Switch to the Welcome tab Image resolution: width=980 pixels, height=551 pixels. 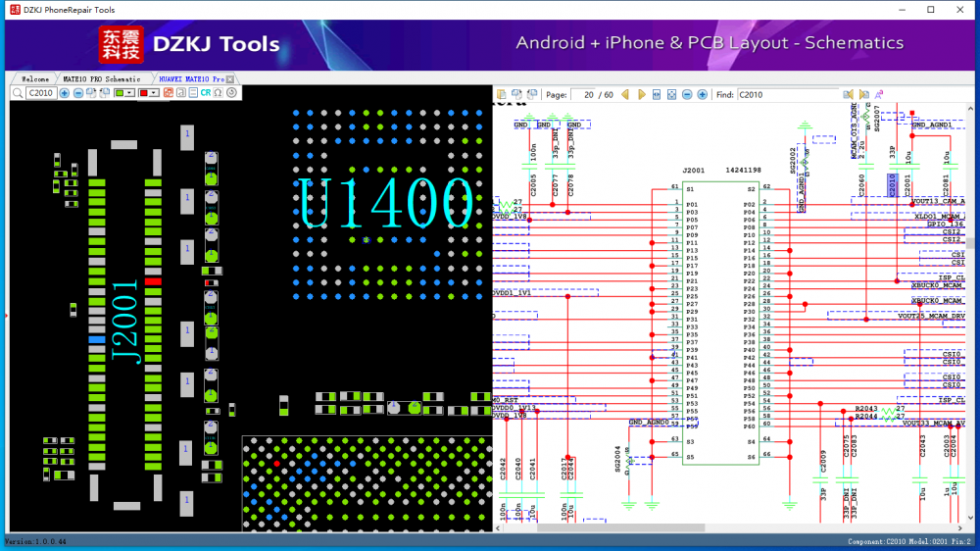[35, 78]
